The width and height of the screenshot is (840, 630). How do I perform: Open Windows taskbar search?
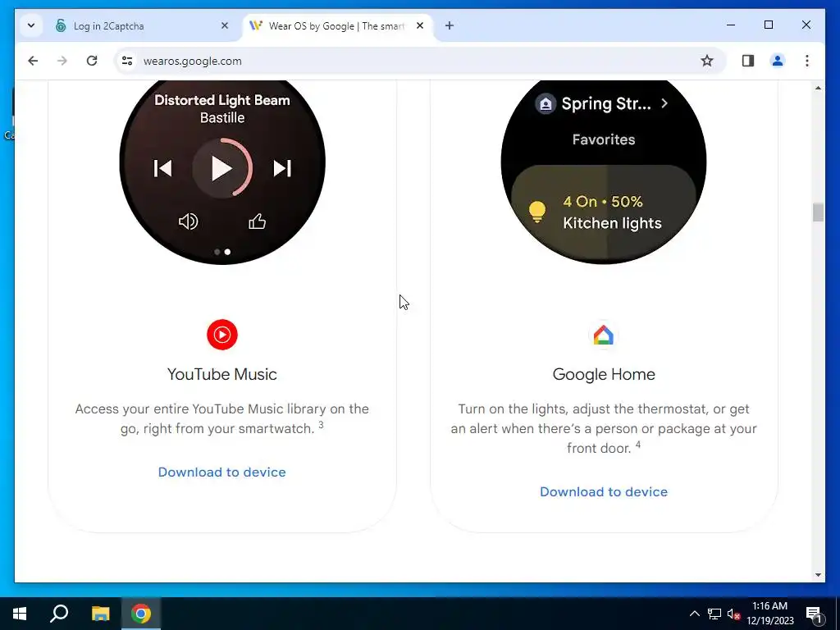[x=59, y=614]
